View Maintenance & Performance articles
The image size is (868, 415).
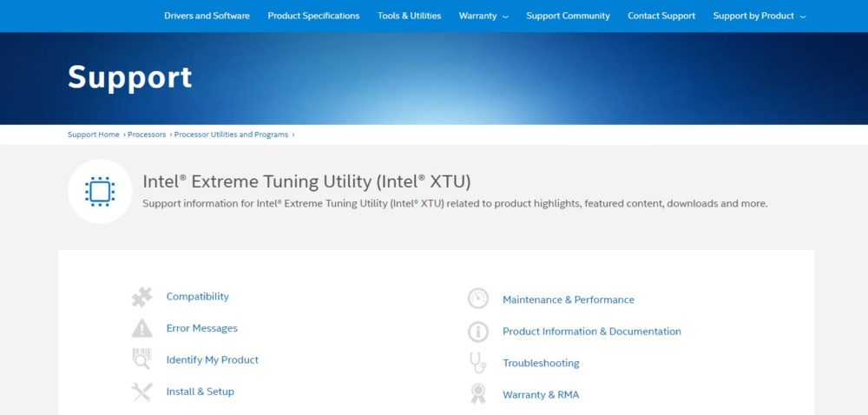(x=569, y=300)
